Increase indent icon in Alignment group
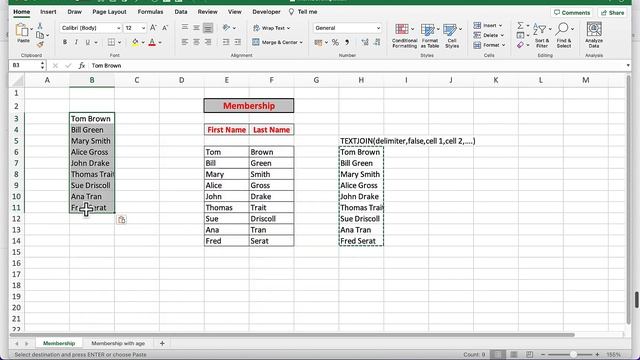 coord(237,42)
